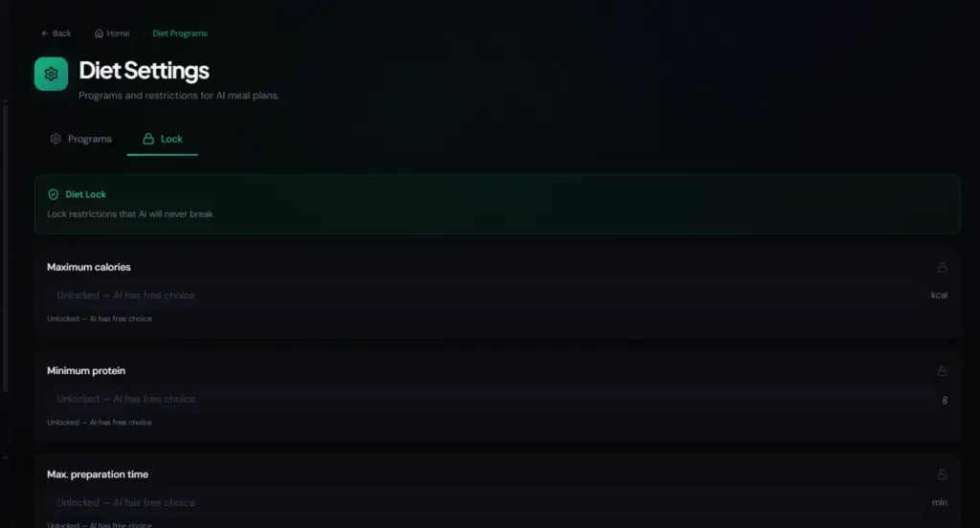Click the Home house icon

point(99,33)
